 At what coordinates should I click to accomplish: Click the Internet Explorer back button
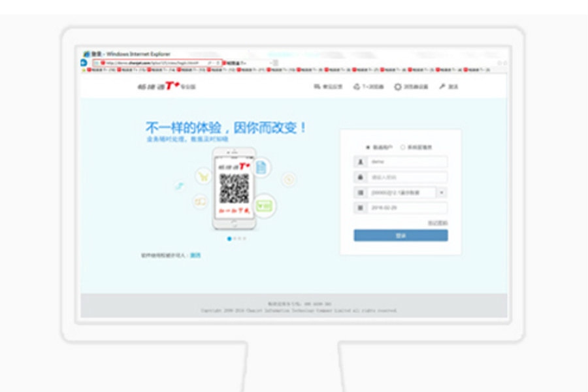pos(84,63)
